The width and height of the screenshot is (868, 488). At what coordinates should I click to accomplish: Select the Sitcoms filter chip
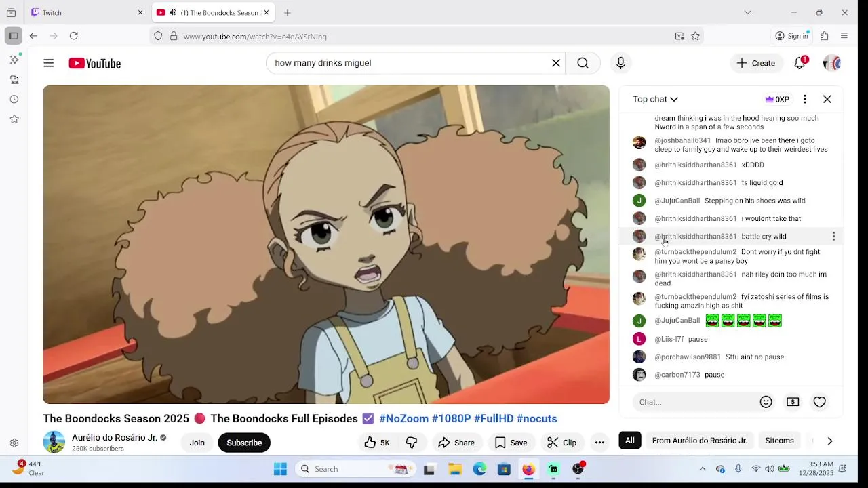779,441
